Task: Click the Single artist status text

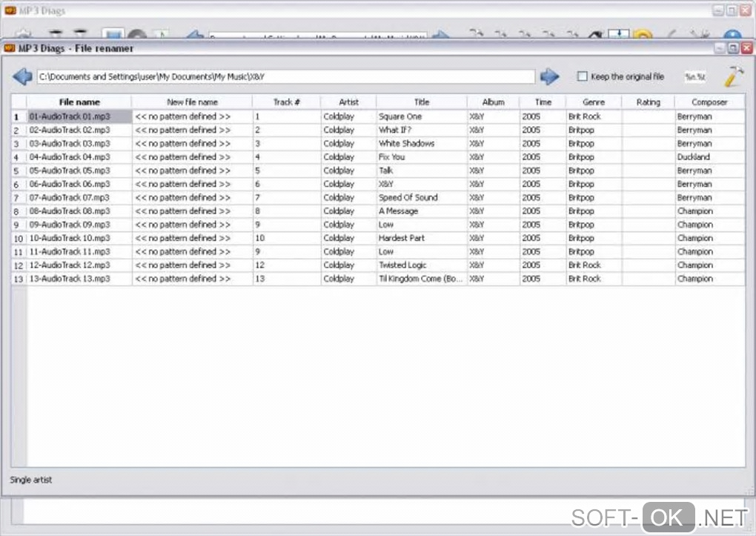Action: pos(31,480)
